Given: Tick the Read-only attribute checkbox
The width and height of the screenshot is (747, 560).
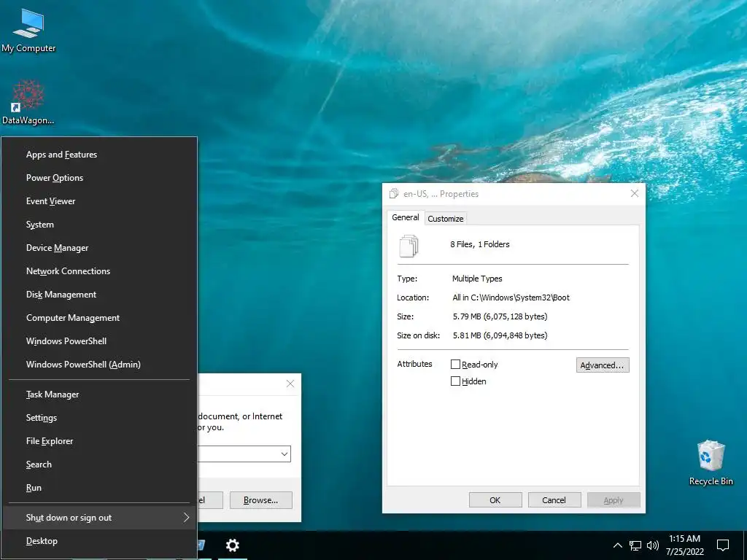Looking at the screenshot, I should 455,365.
